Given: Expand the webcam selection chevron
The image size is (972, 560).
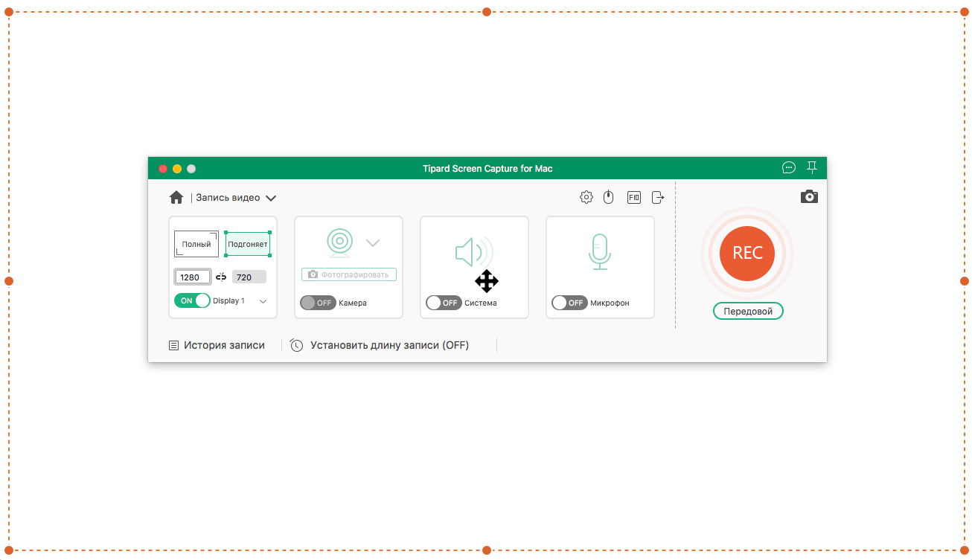Looking at the screenshot, I should [373, 243].
